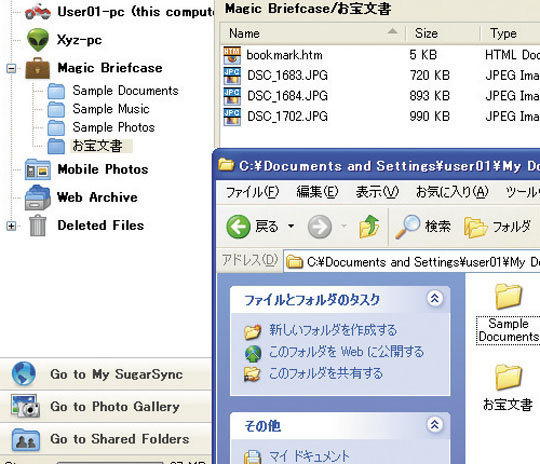Click the Web Archive drawer icon

[38, 197]
